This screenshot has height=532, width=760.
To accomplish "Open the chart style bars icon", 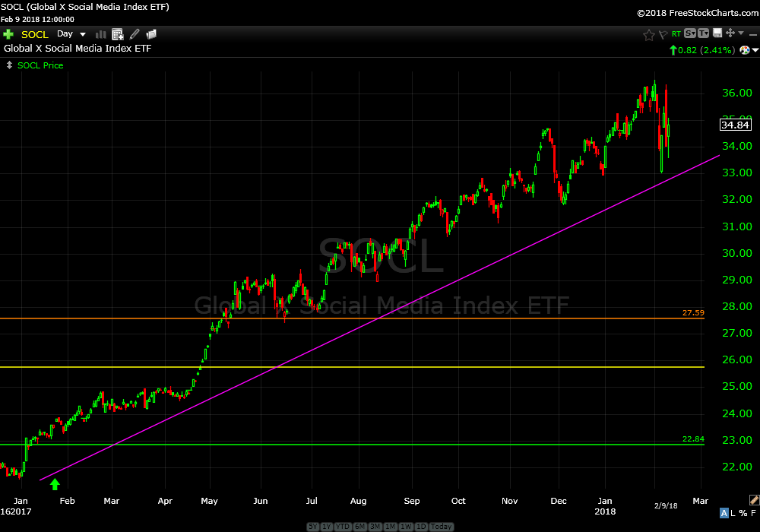I will [x=100, y=34].
